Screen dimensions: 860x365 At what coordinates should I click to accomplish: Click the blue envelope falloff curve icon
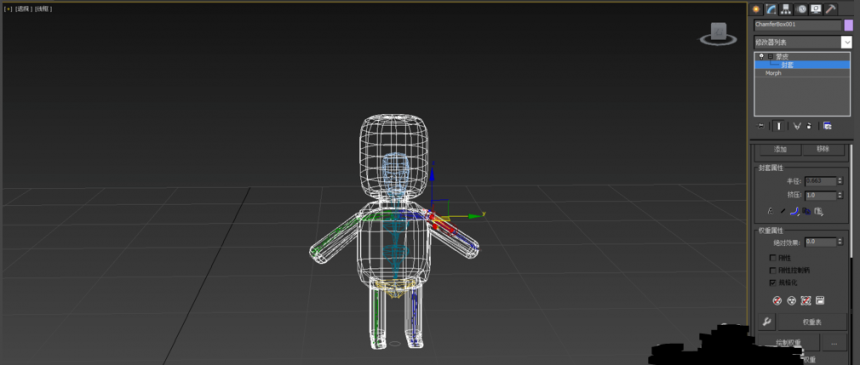click(794, 211)
